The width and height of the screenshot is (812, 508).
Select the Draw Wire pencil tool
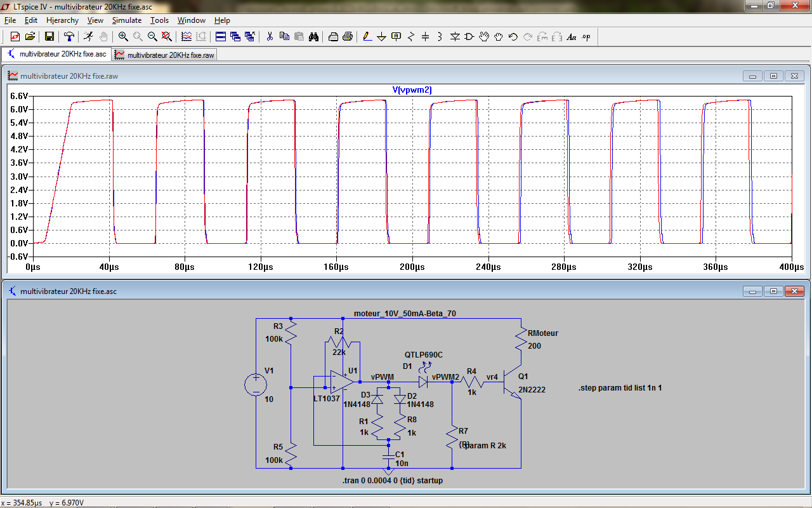click(x=367, y=37)
